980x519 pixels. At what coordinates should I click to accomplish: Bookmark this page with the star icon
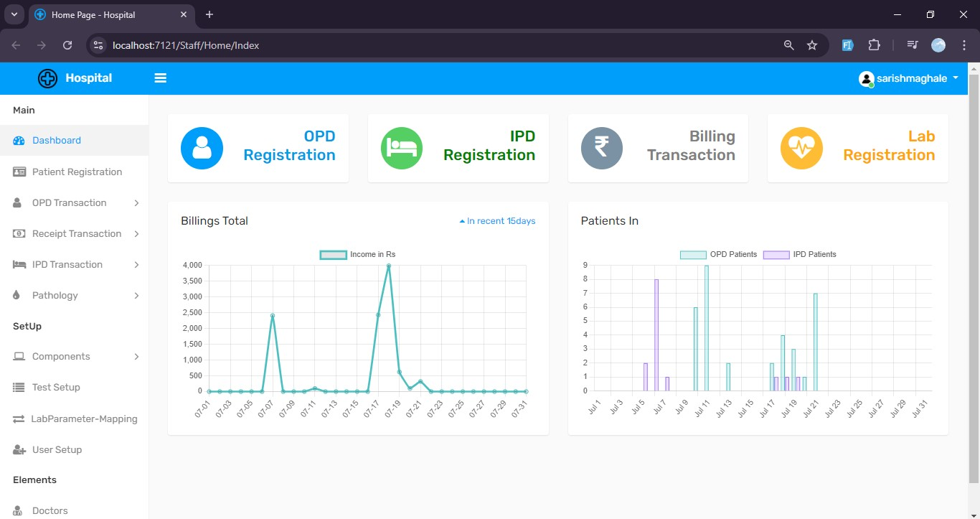point(812,45)
